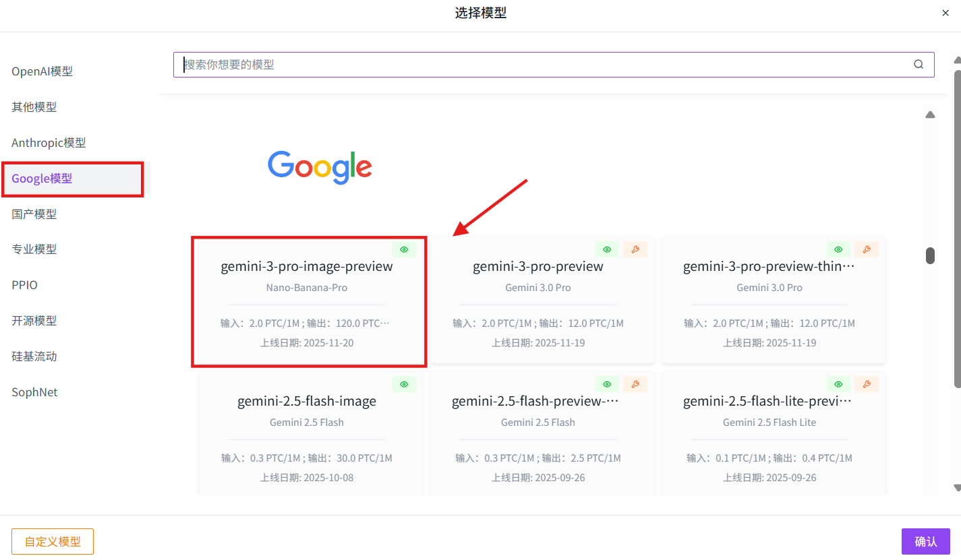The height and width of the screenshot is (560, 961).
Task: Click the wrench icon on gemini-2.5-flash-preview card
Action: pyautogui.click(x=635, y=383)
